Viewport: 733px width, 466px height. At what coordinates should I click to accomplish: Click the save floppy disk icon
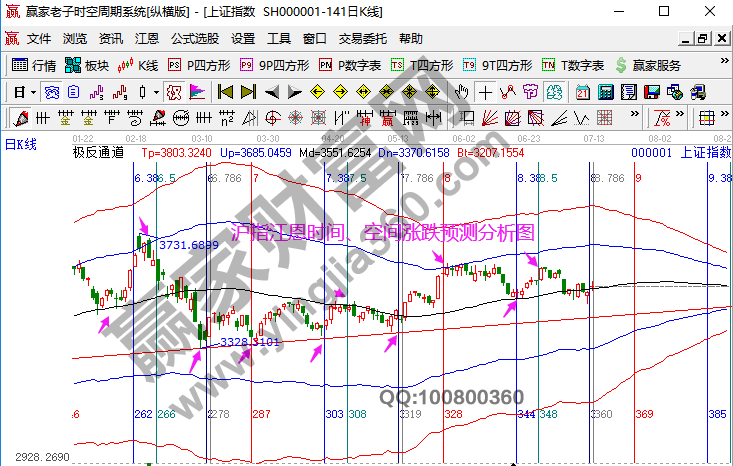[x=652, y=92]
